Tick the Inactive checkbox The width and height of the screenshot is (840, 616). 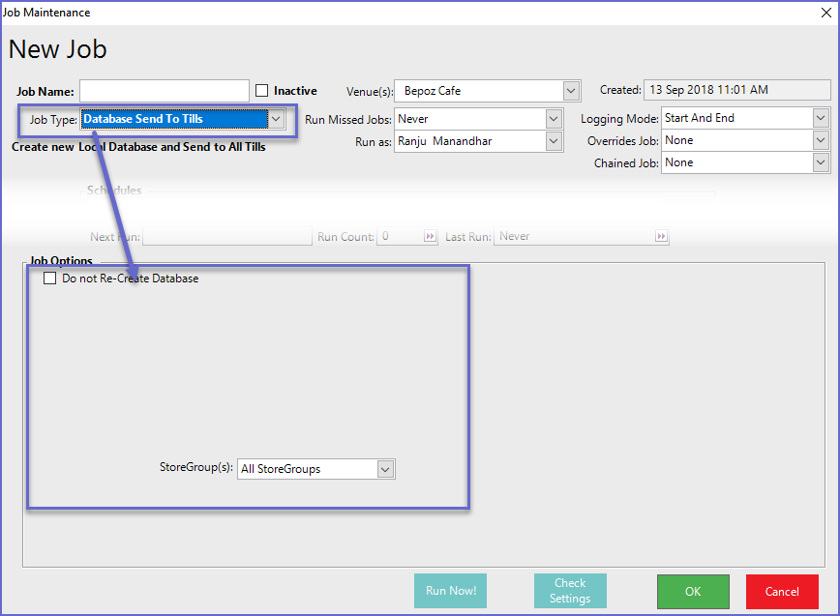click(x=262, y=91)
